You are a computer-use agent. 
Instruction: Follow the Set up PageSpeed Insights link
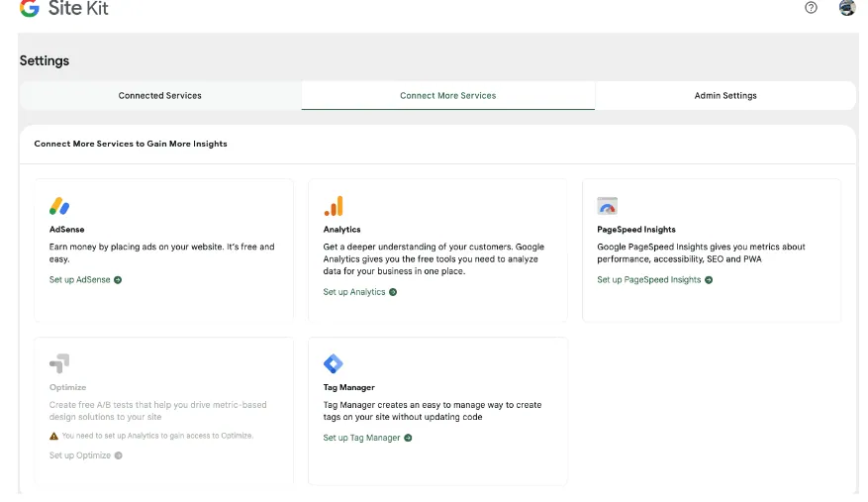click(x=649, y=280)
